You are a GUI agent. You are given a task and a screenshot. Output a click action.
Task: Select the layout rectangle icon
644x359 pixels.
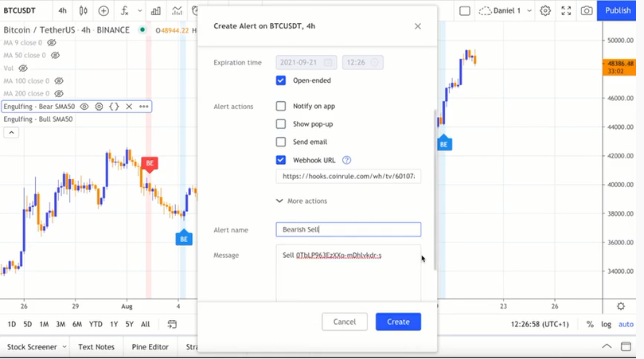pyautogui.click(x=465, y=10)
